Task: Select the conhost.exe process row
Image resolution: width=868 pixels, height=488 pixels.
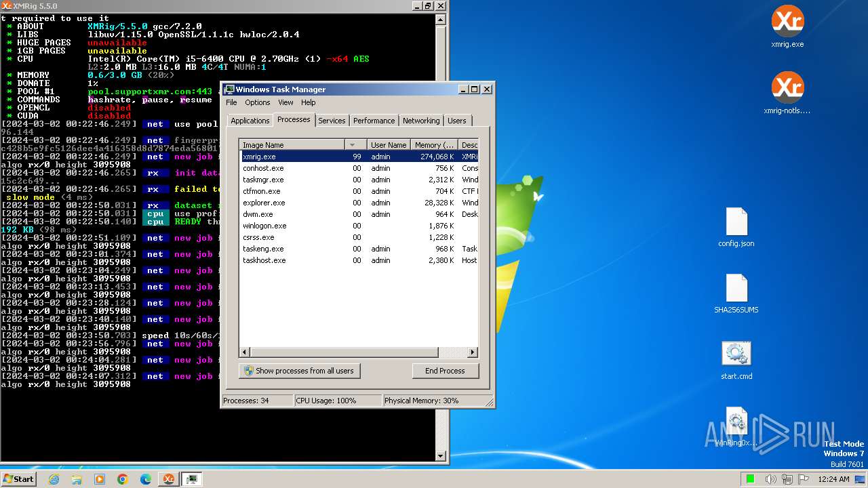Action: (x=359, y=168)
